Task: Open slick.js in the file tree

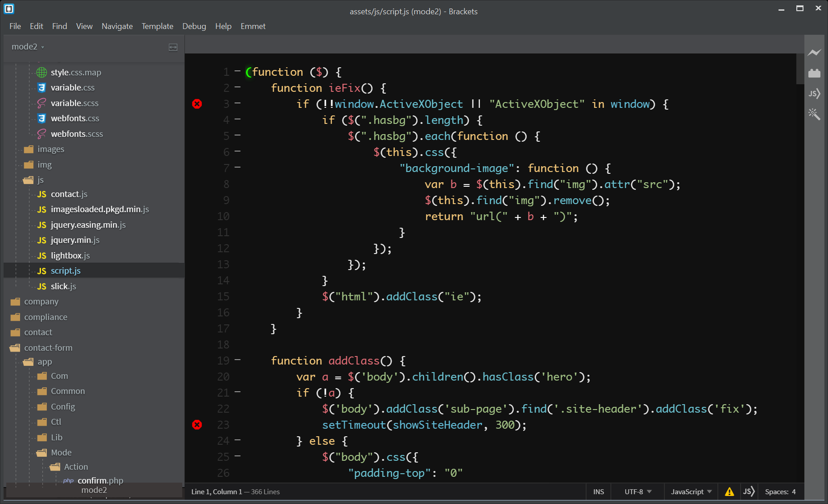Action: [x=63, y=286]
